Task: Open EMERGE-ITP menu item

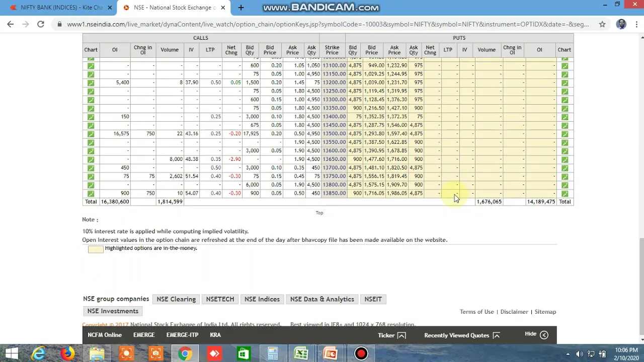Action: pyautogui.click(x=182, y=335)
